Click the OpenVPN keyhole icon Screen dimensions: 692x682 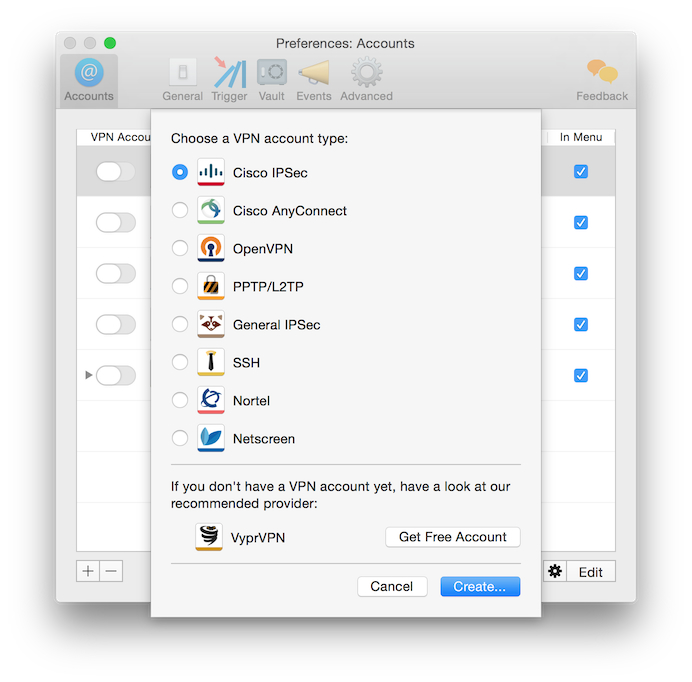pos(211,249)
